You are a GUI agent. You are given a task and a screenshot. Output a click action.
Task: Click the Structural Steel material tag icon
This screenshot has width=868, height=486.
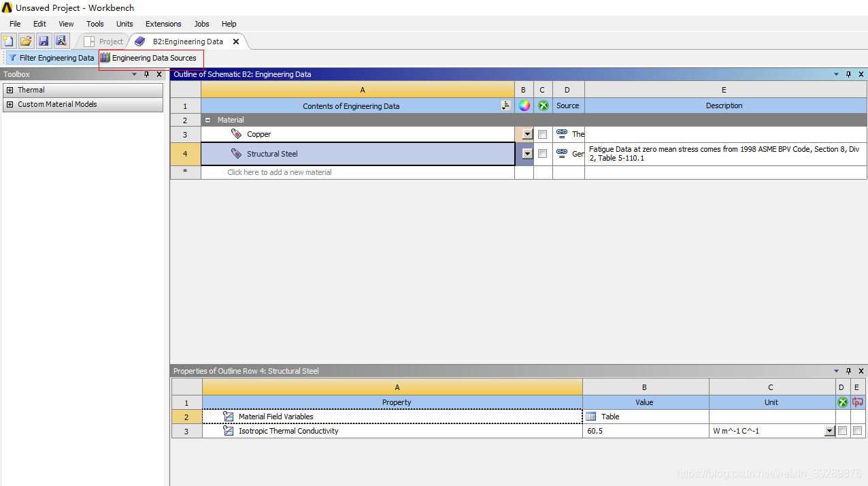[236, 154]
